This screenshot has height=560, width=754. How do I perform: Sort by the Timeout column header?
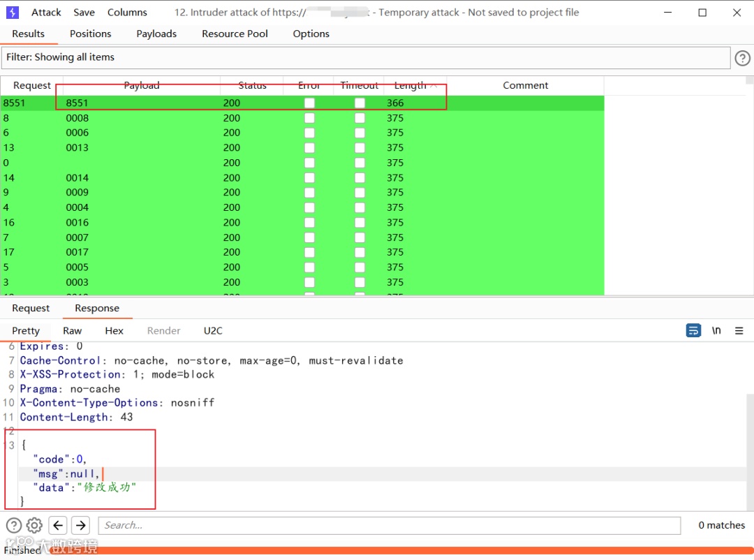pyautogui.click(x=360, y=85)
